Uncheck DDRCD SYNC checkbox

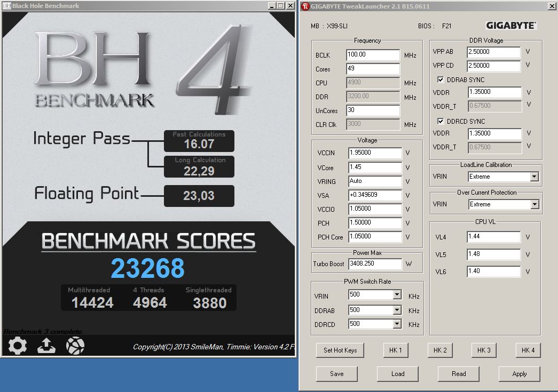click(x=440, y=121)
